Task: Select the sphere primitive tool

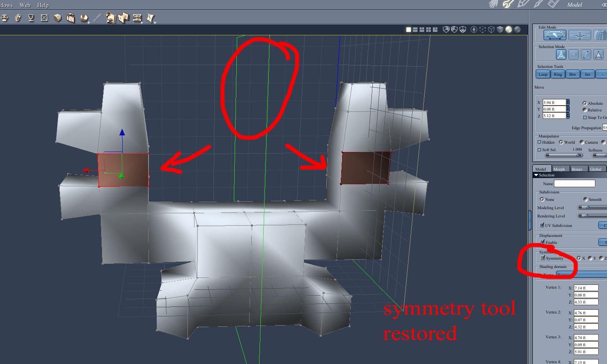Action: coord(84,18)
